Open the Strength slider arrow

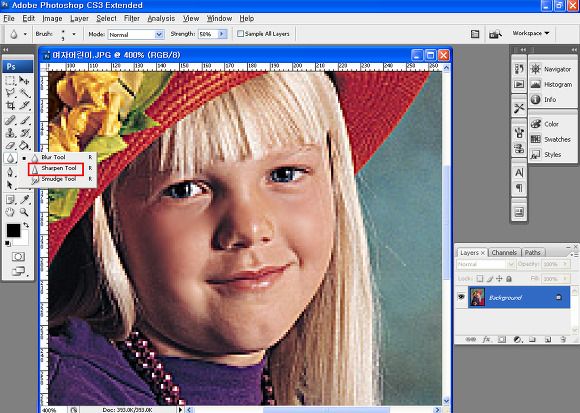click(222, 34)
